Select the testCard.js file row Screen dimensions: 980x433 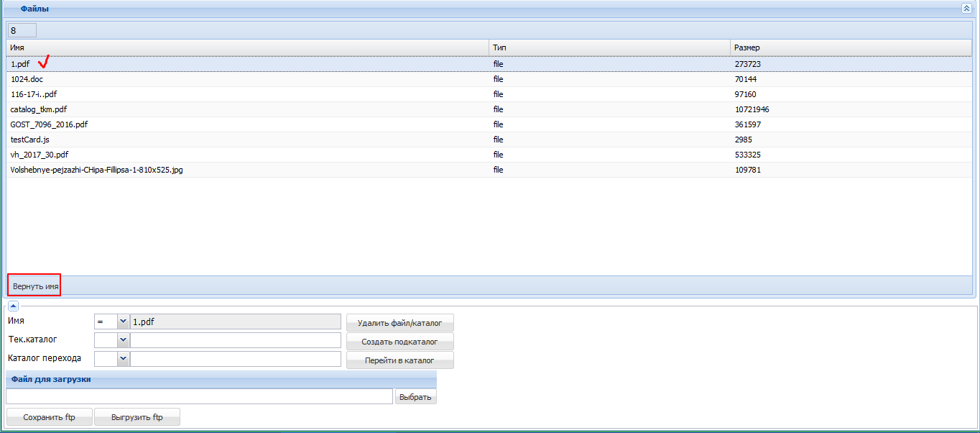pos(489,140)
